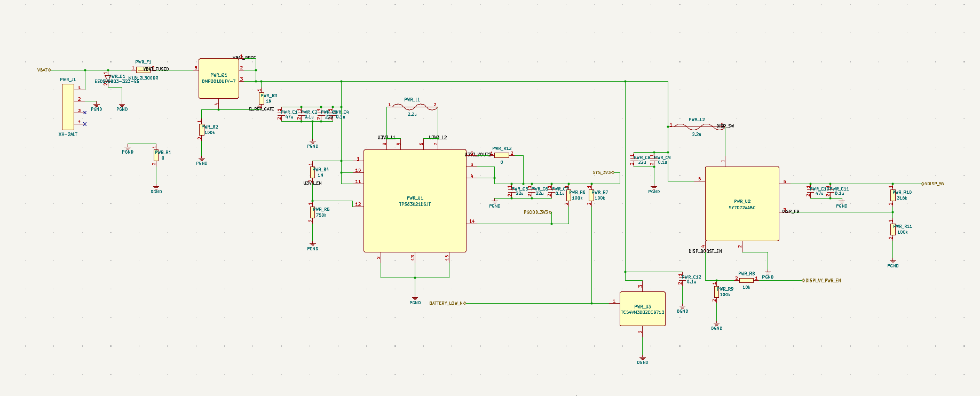The width and height of the screenshot is (980, 396).
Task: Click the DISP_FB net label
Action: click(791, 211)
